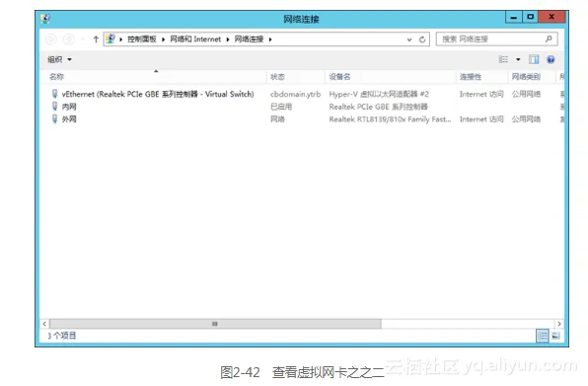Image resolution: width=588 pixels, height=386 pixels.
Task: Select the 外网 adapter icon
Action: [x=54, y=118]
